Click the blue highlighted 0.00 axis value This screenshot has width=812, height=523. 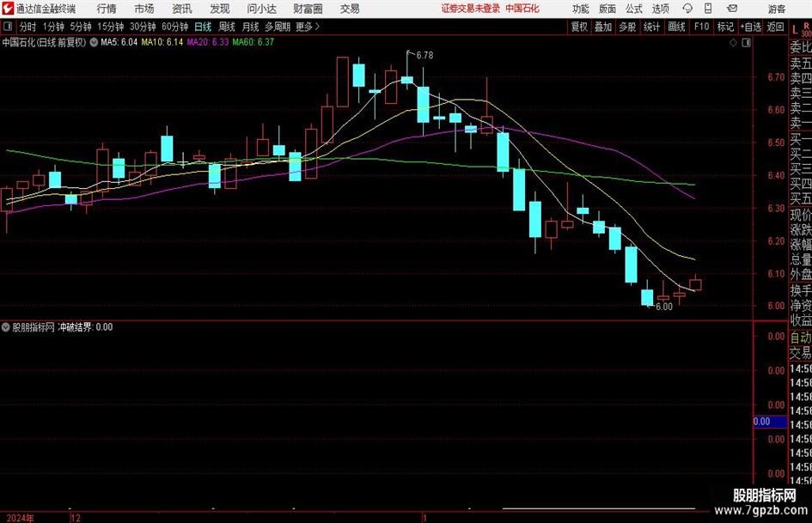click(x=770, y=422)
